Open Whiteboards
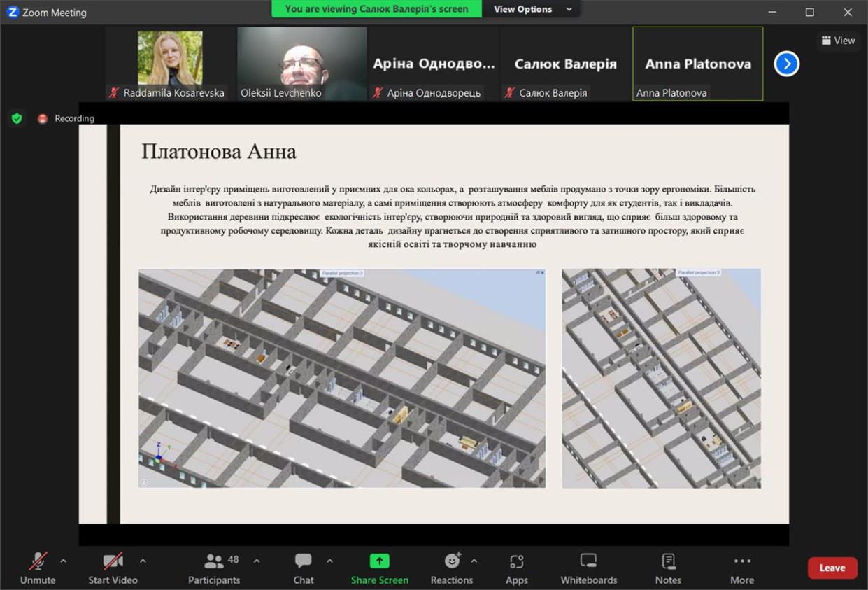The width and height of the screenshot is (868, 590). tap(589, 568)
